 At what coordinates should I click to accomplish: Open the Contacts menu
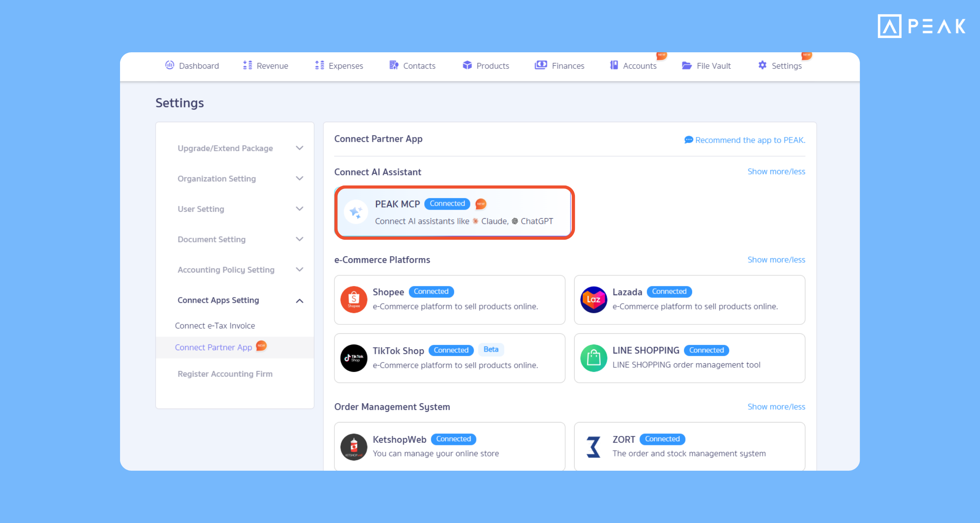[x=412, y=66]
